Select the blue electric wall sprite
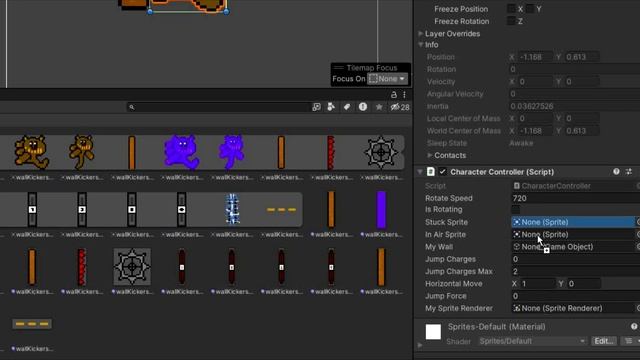This screenshot has height=360, width=640. [x=232, y=209]
